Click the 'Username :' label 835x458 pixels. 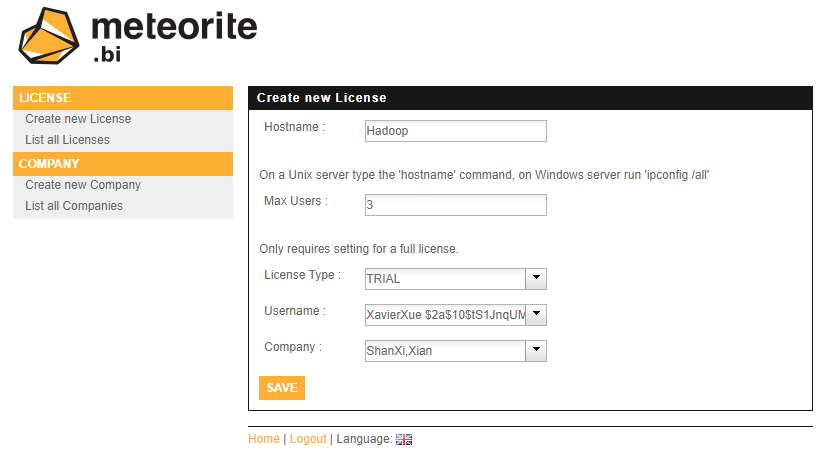[295, 311]
